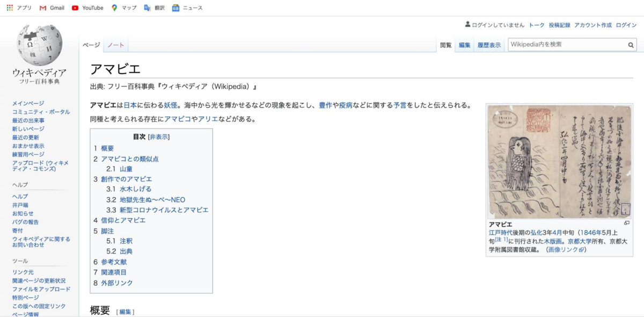Open the 予言 link
Screen dimensions: 644x317
[x=400, y=105]
